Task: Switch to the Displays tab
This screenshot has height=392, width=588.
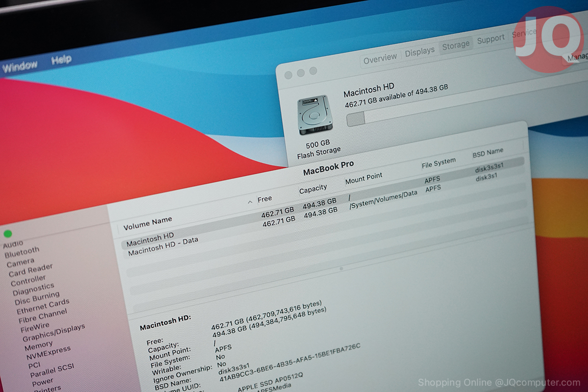Action: (419, 51)
